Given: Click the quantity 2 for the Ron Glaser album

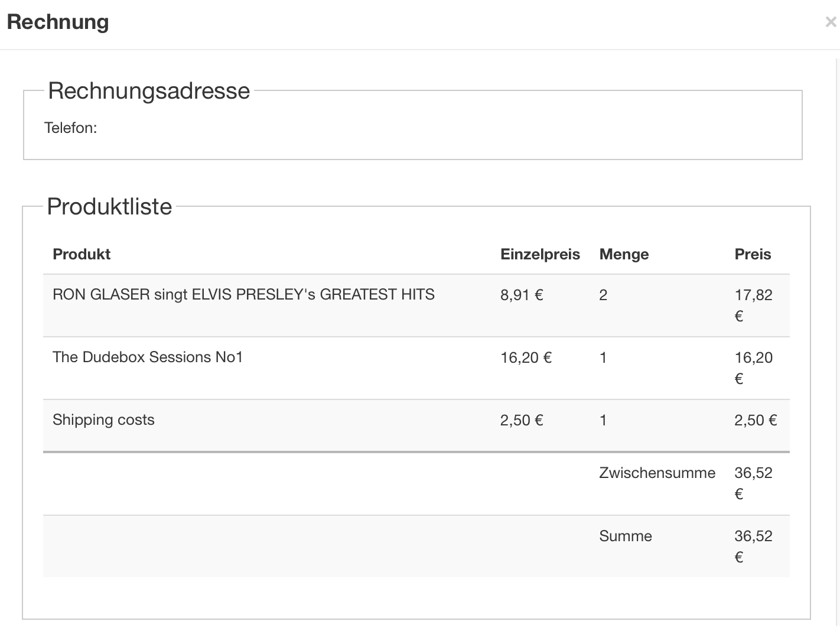Looking at the screenshot, I should [x=603, y=295].
